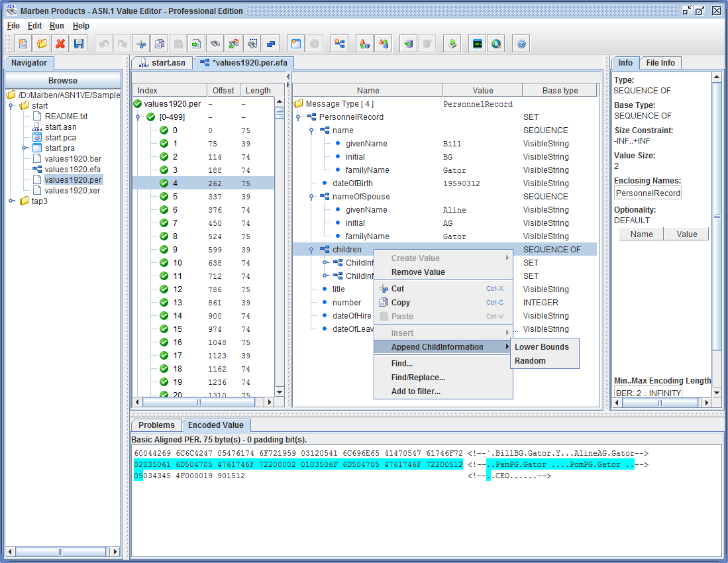Click the index list horizontal scrollbar thumb
Image resolution: width=728 pixels, height=563 pixels.
click(x=199, y=403)
